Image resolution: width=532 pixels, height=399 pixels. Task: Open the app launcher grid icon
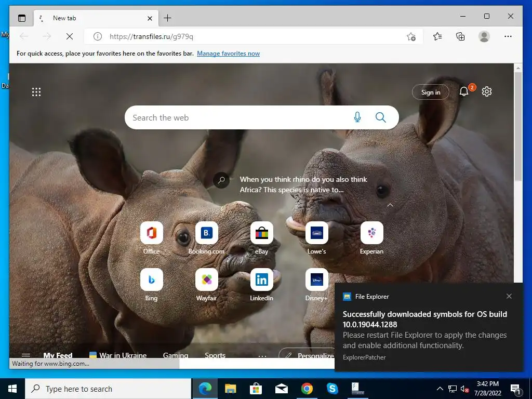pyautogui.click(x=36, y=92)
